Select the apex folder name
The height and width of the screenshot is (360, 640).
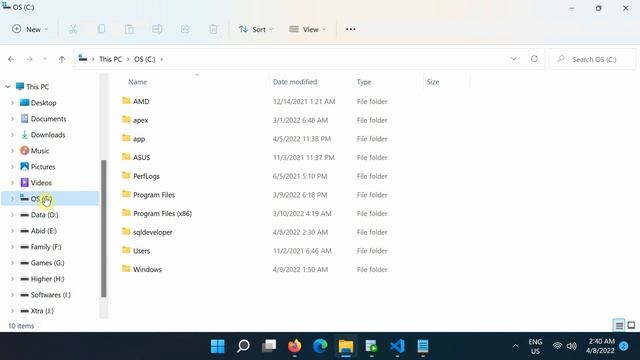coord(140,120)
